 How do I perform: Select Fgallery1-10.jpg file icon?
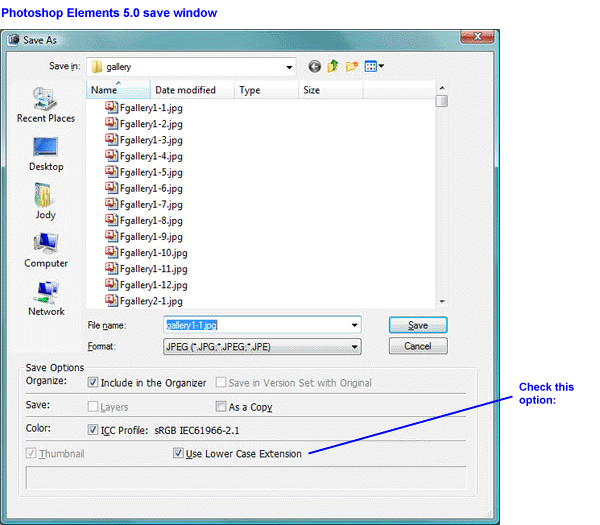coord(111,252)
